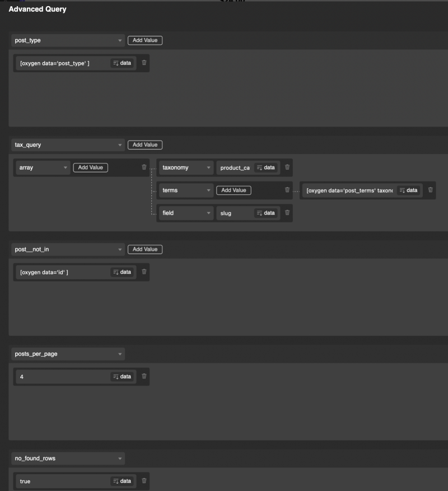Click Add Value next to tax_query
448x491 pixels.
click(144, 144)
